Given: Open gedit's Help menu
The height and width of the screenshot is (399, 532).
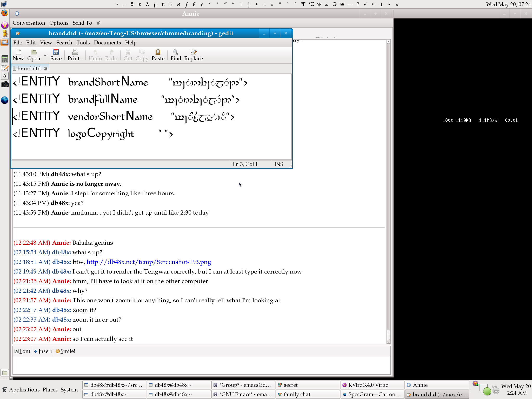Looking at the screenshot, I should (x=131, y=43).
